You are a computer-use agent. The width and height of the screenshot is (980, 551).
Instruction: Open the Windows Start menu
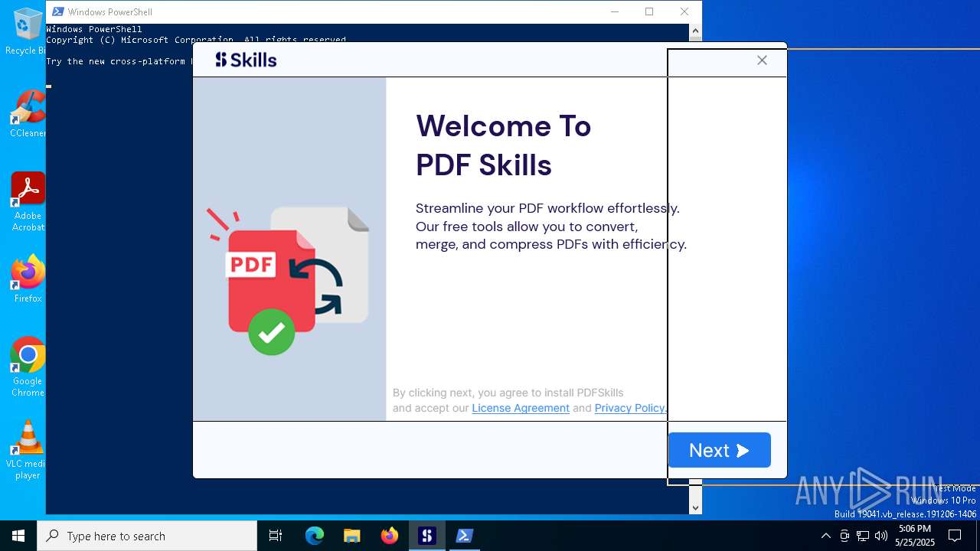18,536
